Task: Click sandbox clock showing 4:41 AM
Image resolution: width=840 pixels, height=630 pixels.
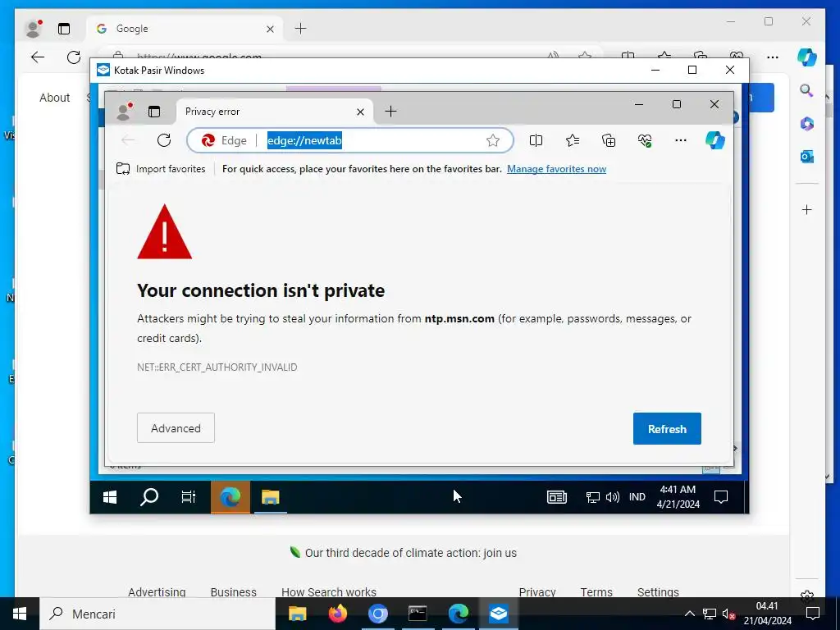Action: coord(678,496)
